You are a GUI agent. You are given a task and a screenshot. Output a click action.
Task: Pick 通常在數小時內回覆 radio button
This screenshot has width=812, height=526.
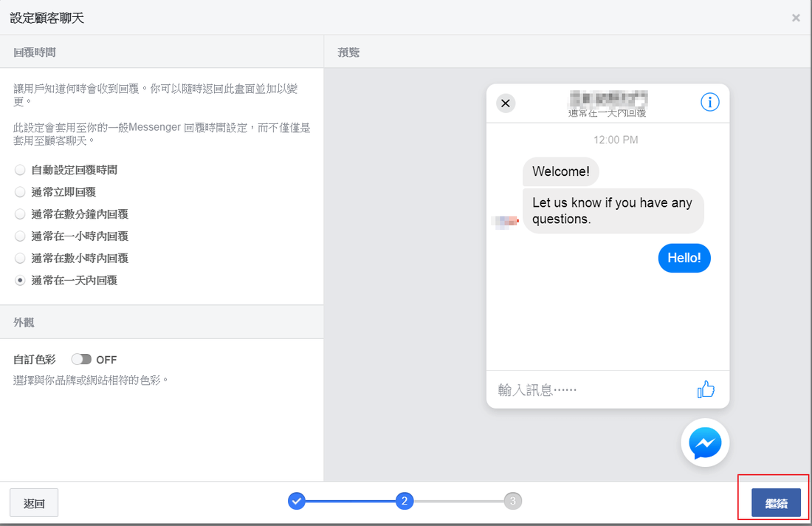[20, 258]
